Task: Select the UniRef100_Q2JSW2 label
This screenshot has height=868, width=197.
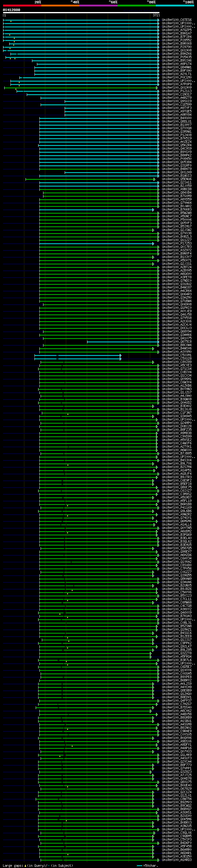Action: coord(177,230)
